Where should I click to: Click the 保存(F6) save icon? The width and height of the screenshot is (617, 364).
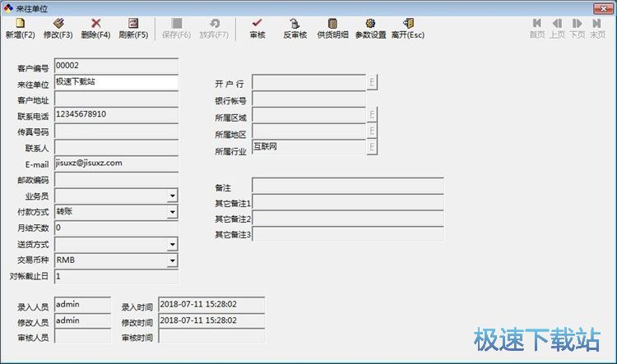tap(177, 23)
